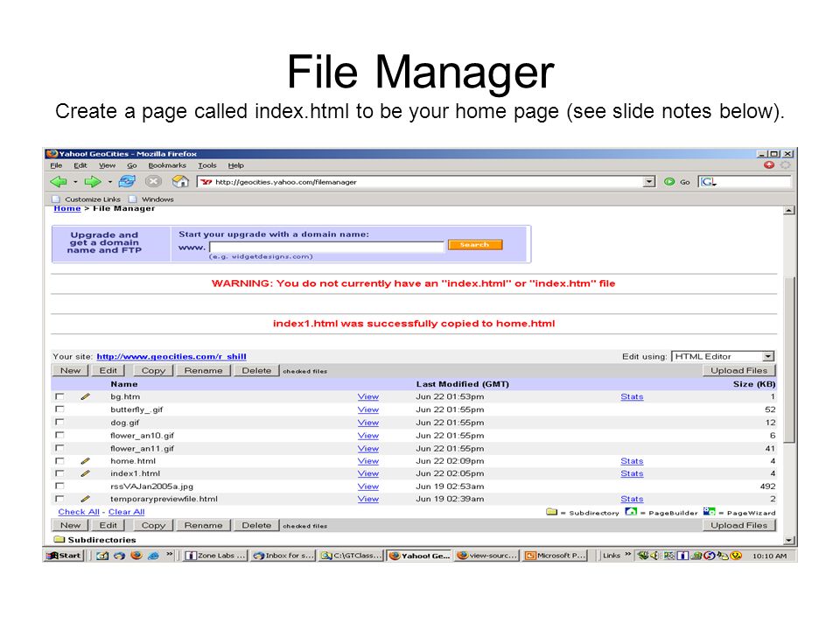Check the box for rssVAJan2005a.jpg
The width and height of the screenshot is (840, 630).
tap(59, 486)
